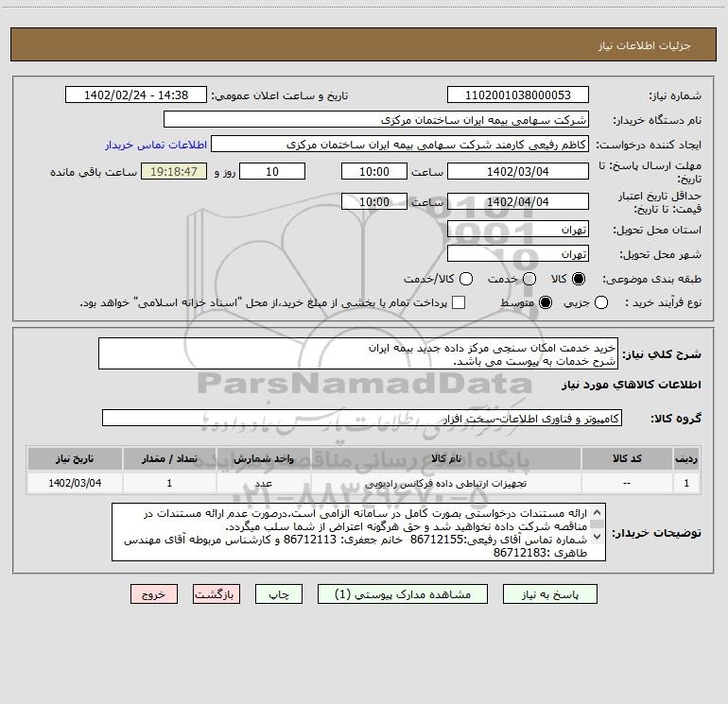Click the اطلاعات کالاهای مورد نیاز heading
The width and height of the screenshot is (728, 704).
[x=632, y=385]
